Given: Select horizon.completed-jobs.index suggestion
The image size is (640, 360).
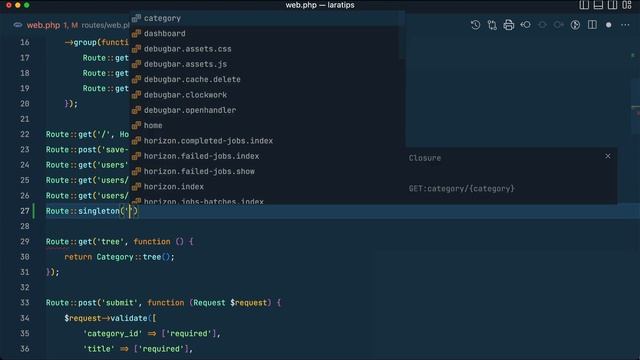Looking at the screenshot, I should coord(267,140).
